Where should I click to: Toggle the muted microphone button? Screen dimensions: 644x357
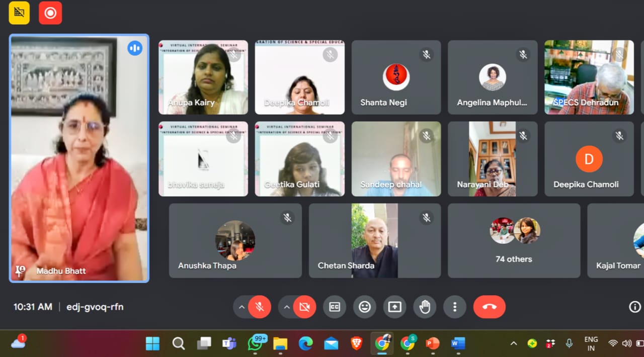(260, 307)
